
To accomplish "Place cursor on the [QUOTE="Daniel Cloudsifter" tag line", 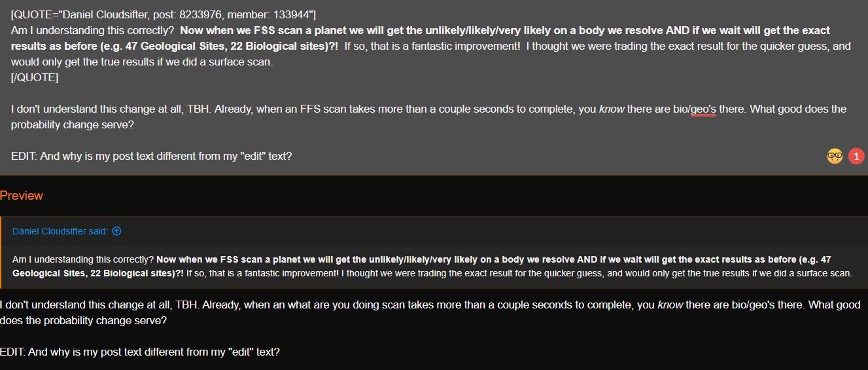I will pyautogui.click(x=164, y=15).
